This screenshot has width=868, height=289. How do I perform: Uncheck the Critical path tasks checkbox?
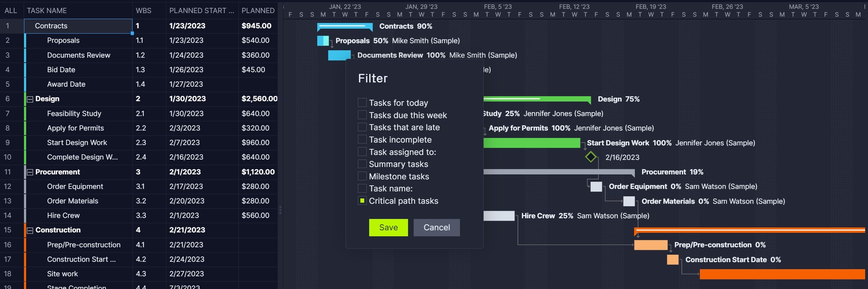[x=362, y=201]
